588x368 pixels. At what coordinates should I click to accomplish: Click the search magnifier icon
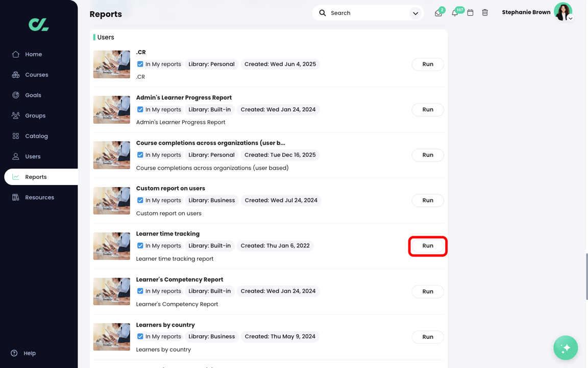(323, 13)
